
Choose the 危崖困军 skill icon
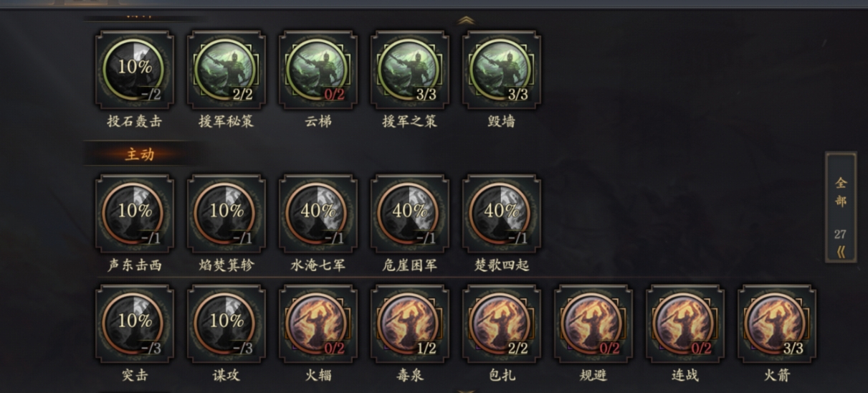tap(410, 214)
